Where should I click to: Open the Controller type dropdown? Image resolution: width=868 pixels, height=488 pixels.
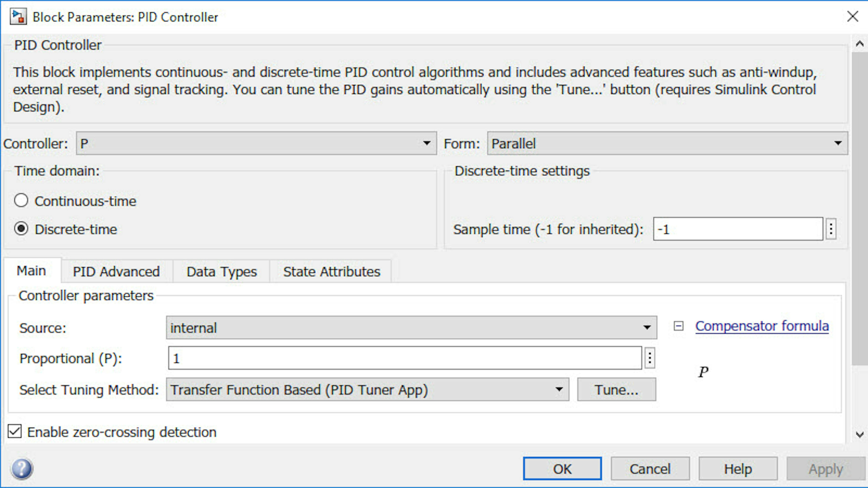pos(256,143)
